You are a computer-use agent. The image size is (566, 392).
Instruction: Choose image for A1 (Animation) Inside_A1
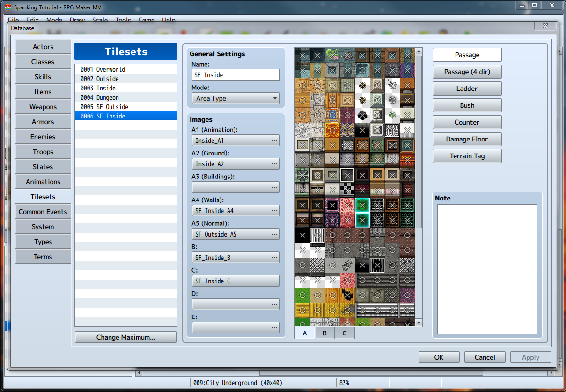click(x=236, y=141)
